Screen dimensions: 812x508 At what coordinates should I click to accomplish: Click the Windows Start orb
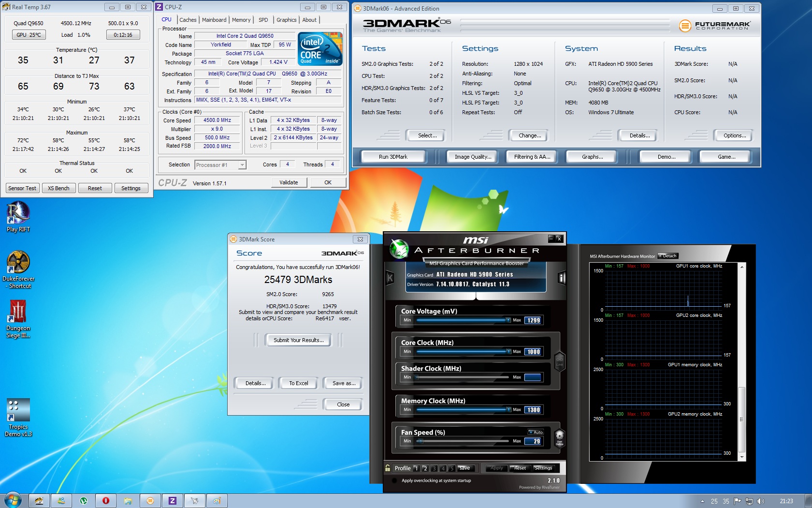pos(13,500)
